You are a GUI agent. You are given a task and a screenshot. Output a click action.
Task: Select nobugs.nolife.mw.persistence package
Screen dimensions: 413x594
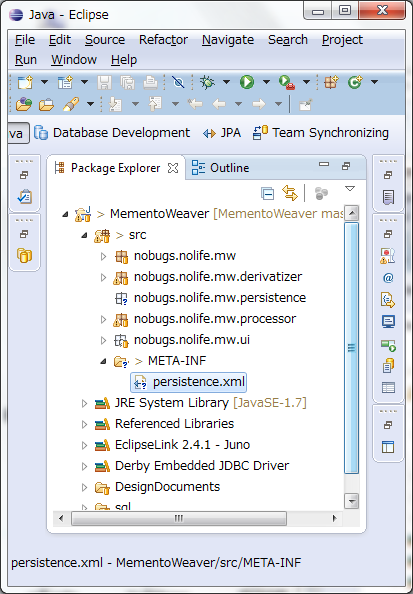[220, 298]
